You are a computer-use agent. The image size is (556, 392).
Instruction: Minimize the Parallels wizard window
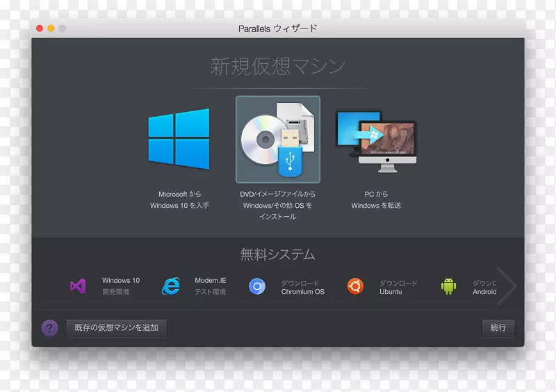point(51,28)
